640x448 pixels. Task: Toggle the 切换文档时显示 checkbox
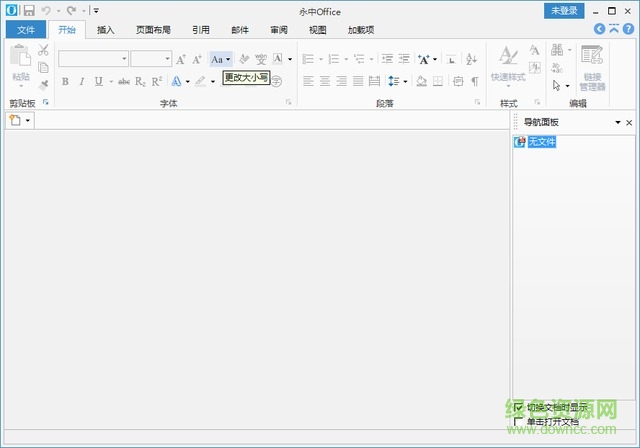tap(518, 408)
